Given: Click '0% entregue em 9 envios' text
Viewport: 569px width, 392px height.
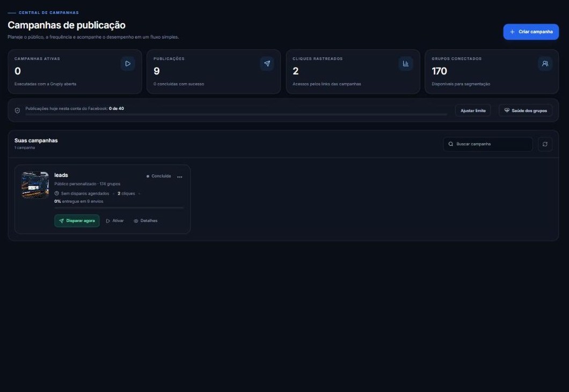Looking at the screenshot, I should pos(79,201).
